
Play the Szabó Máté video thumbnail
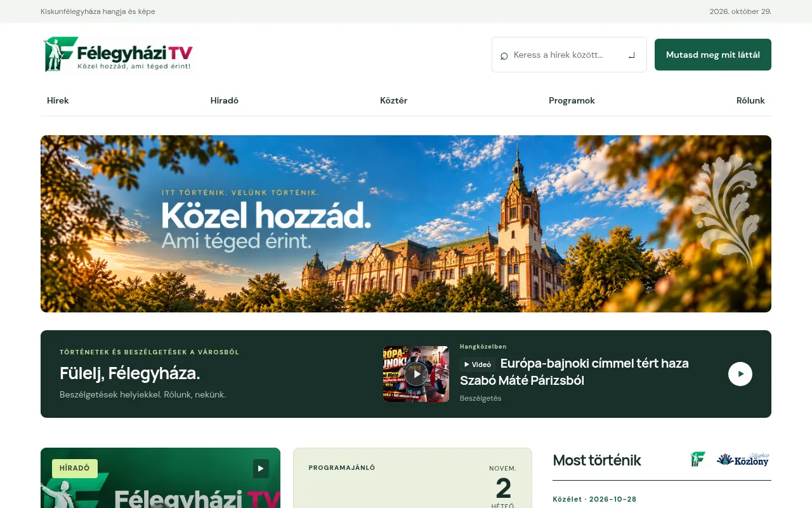click(x=416, y=374)
